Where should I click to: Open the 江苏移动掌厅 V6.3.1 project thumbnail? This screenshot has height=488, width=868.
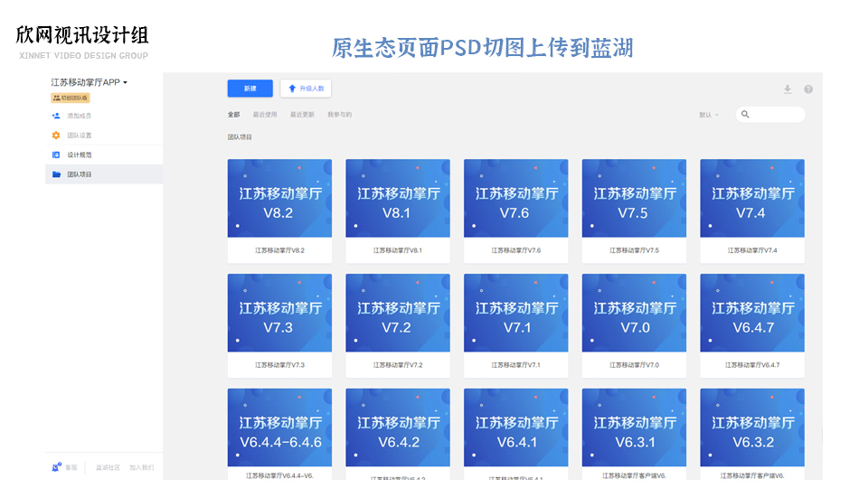pyautogui.click(x=634, y=427)
